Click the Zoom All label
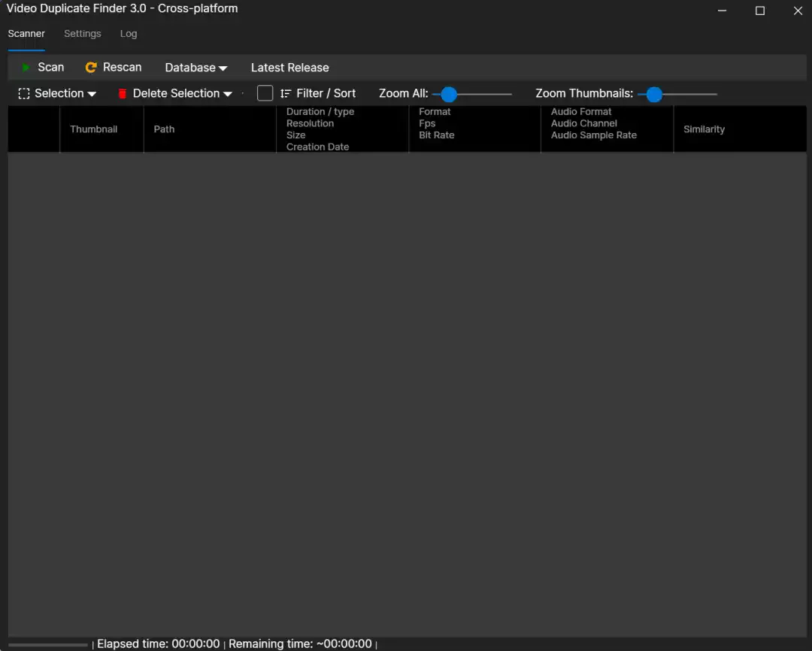812x651 pixels. click(x=404, y=94)
